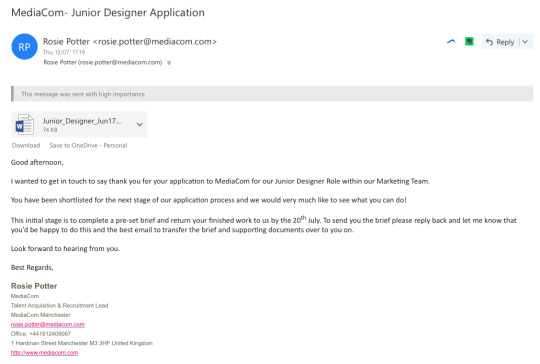Open the Junior_Designer_Jun17 attachment
This screenshot has width=540, height=364.
point(80,125)
